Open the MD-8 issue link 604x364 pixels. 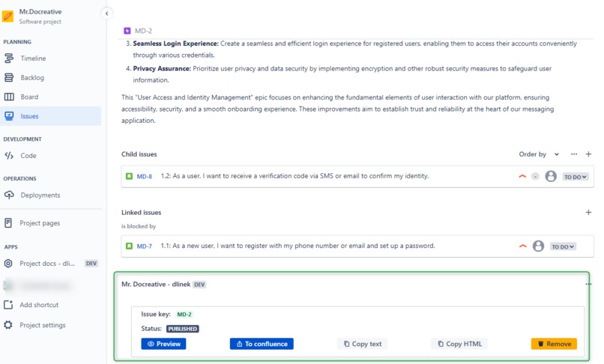point(145,177)
